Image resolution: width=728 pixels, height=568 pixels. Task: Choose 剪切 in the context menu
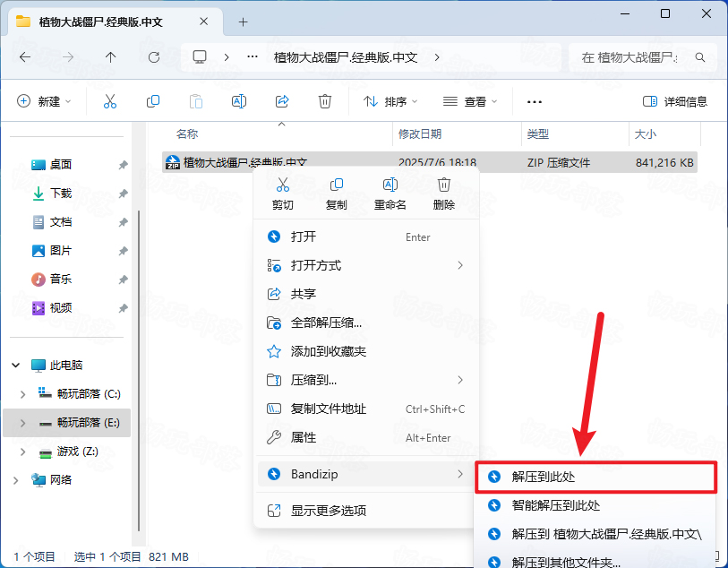(x=282, y=194)
